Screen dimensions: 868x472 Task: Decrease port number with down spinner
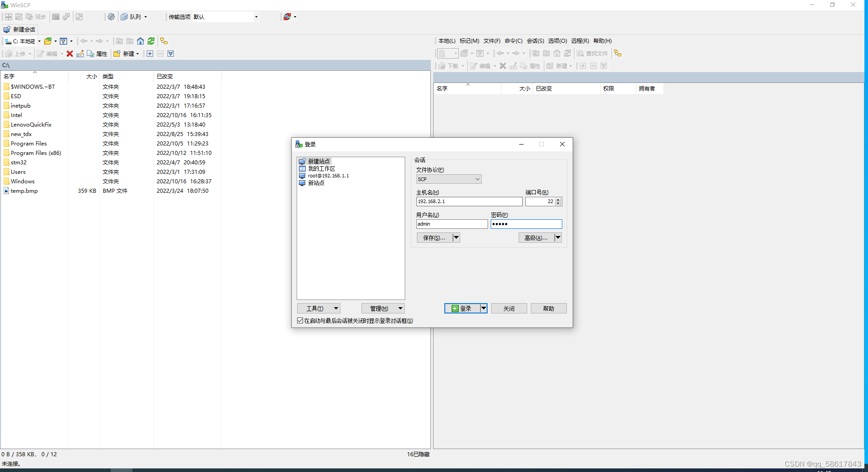tap(558, 204)
